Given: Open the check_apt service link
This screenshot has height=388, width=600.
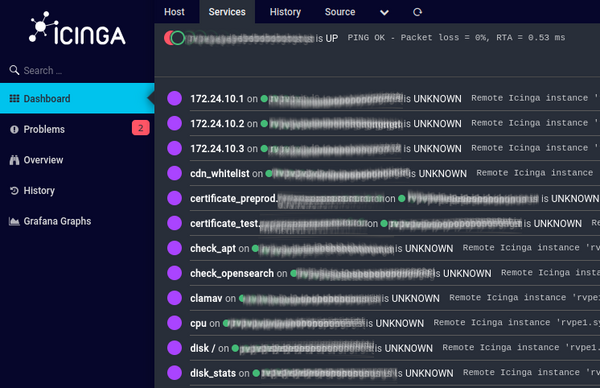Looking at the screenshot, I should pyautogui.click(x=213, y=249).
